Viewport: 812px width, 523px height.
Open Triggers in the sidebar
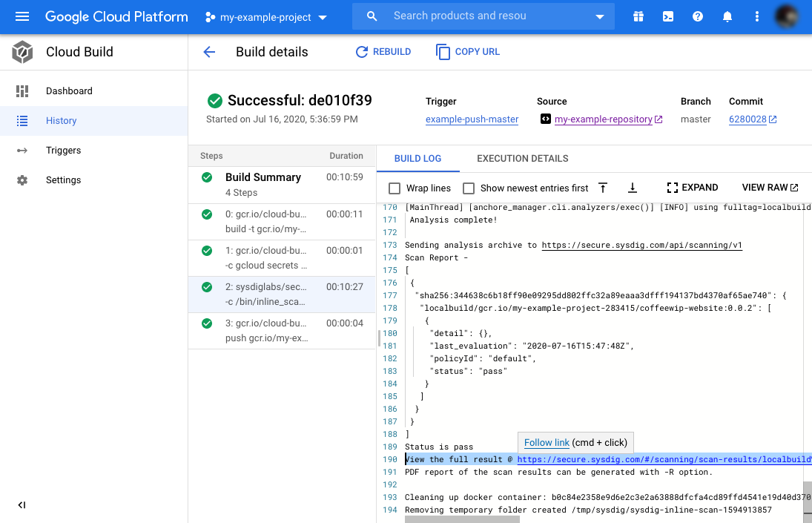click(x=93, y=150)
